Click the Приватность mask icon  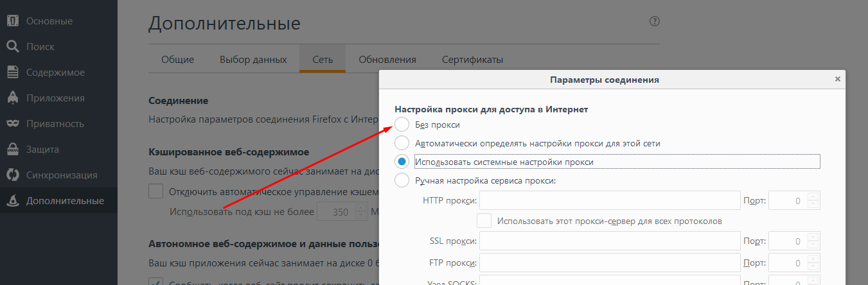tap(12, 124)
